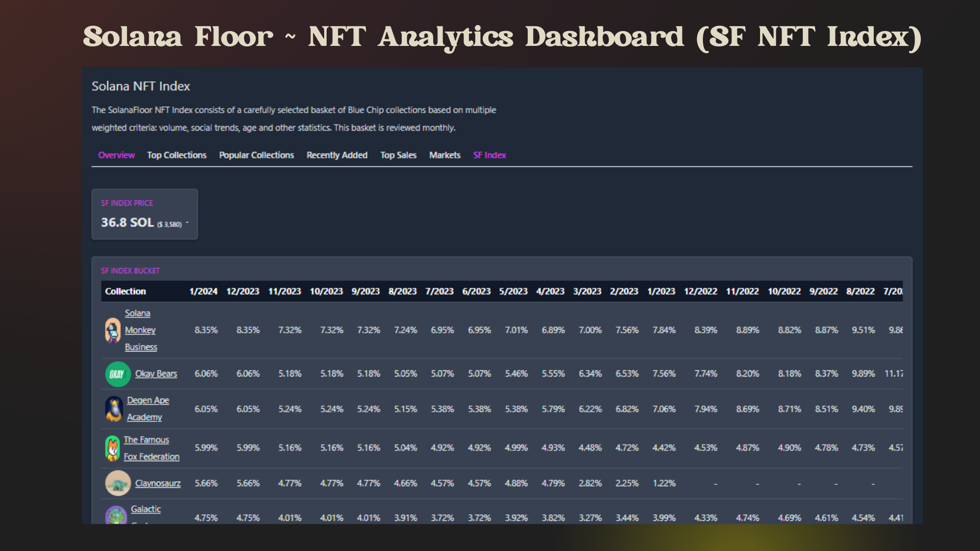Open the Top Collections tab

(x=177, y=155)
